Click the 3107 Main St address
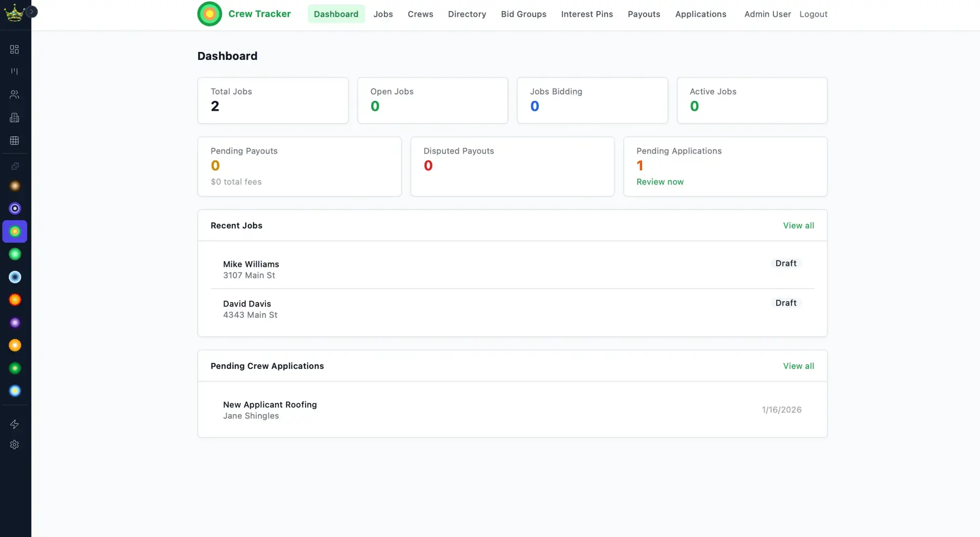This screenshot has width=980, height=537. 249,275
